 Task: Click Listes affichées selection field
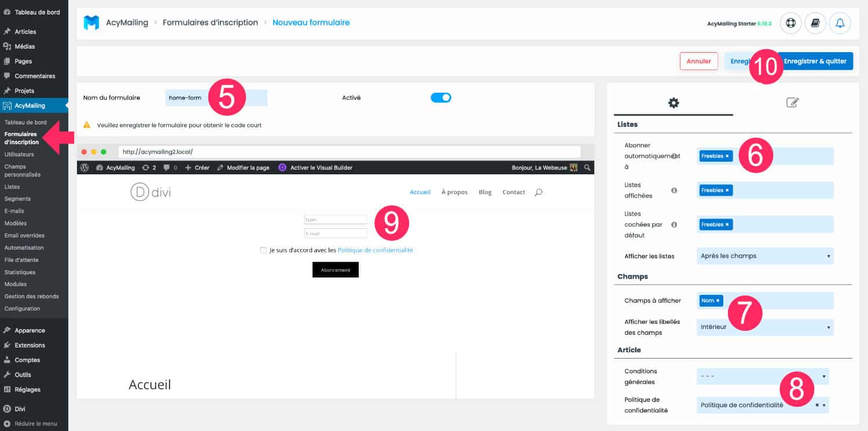click(765, 190)
